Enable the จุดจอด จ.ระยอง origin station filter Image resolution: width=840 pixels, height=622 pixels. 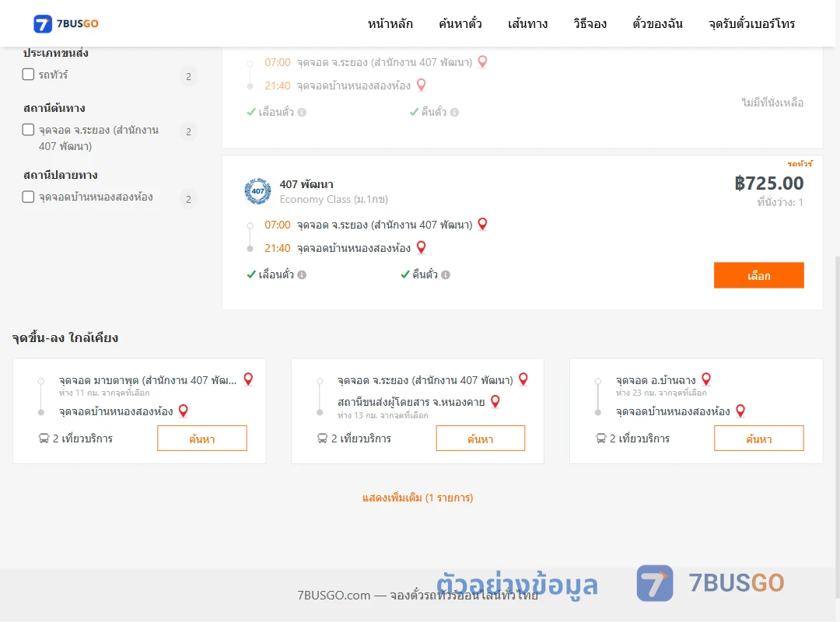[x=29, y=130]
